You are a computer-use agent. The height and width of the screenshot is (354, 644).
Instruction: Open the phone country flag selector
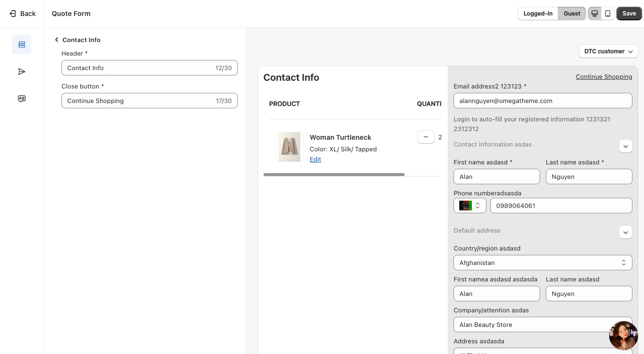point(469,206)
